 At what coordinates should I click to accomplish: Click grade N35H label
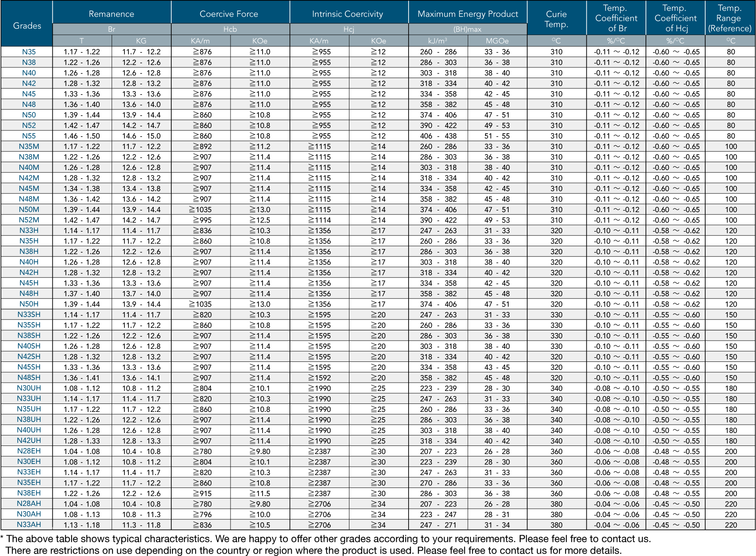(29, 241)
